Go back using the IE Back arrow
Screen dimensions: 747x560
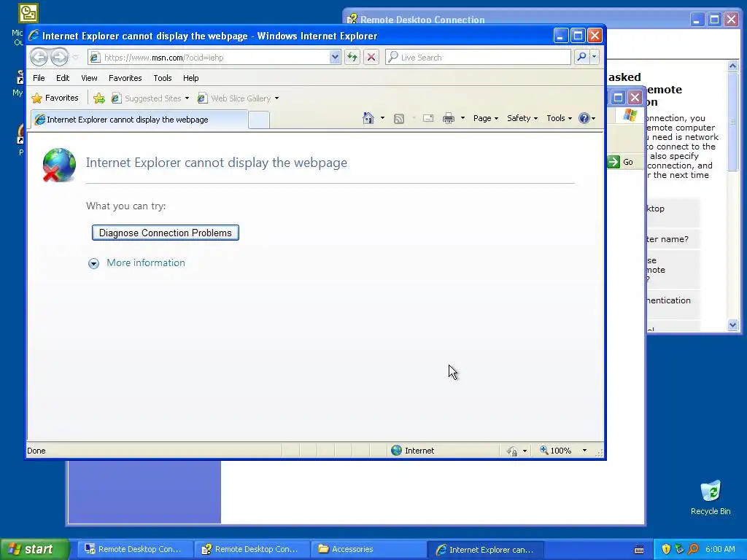(x=39, y=57)
